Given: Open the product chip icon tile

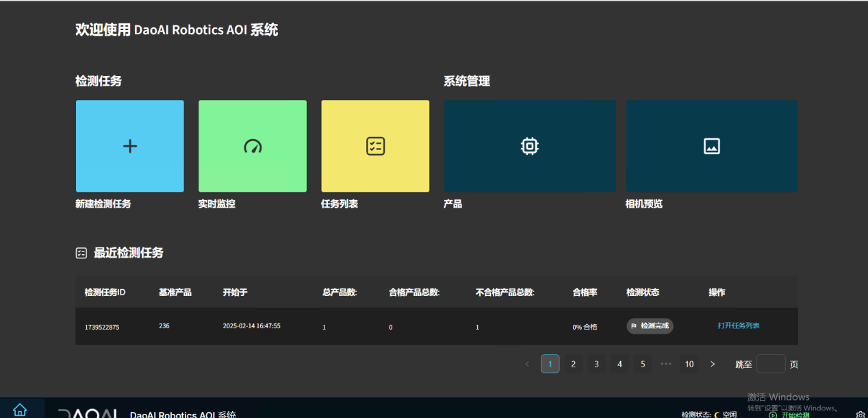Looking at the screenshot, I should 530,146.
